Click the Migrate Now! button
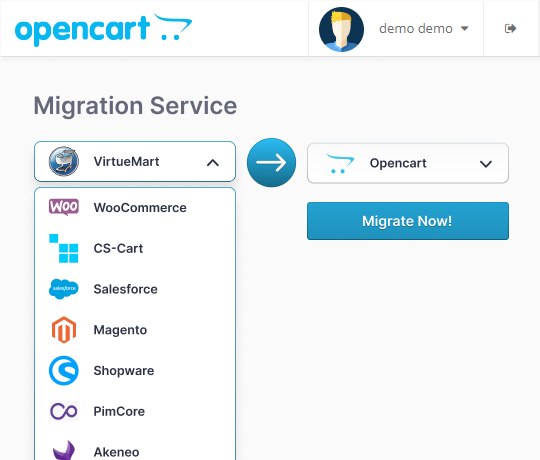The height and width of the screenshot is (460, 540). 408,221
